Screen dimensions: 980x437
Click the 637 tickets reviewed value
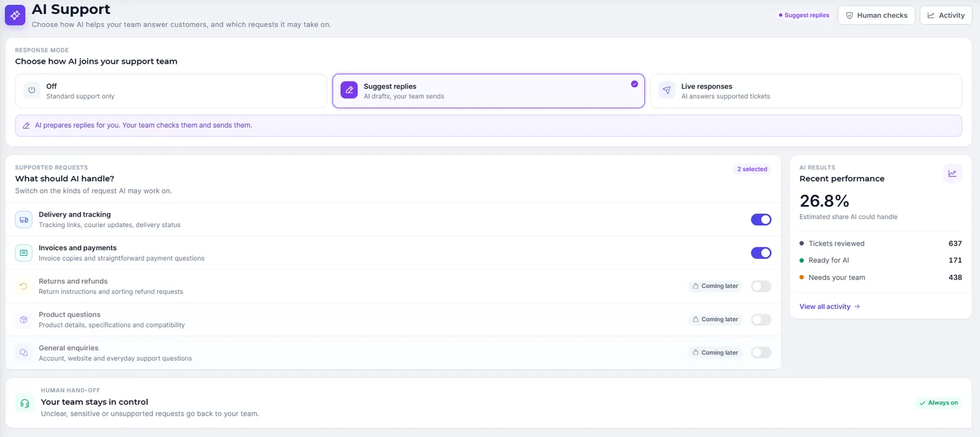(955, 244)
